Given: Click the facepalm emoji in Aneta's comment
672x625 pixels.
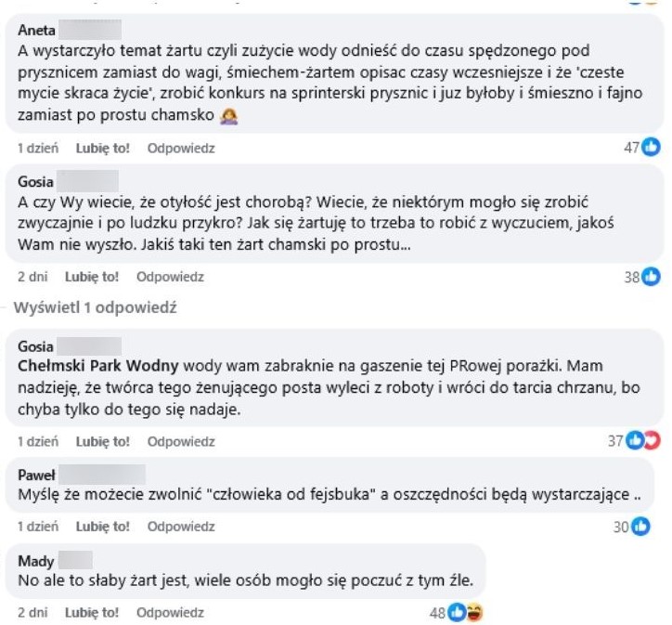Looking at the screenshot, I should point(227,116).
